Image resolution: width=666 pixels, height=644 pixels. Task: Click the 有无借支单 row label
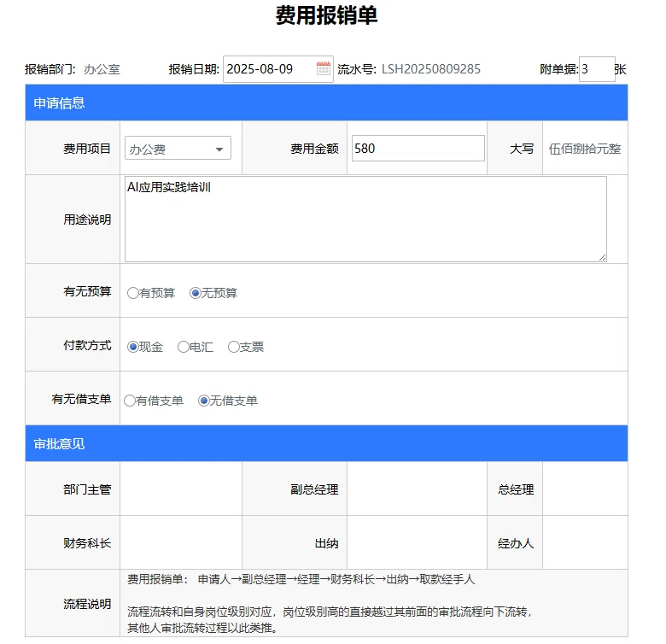(x=81, y=399)
